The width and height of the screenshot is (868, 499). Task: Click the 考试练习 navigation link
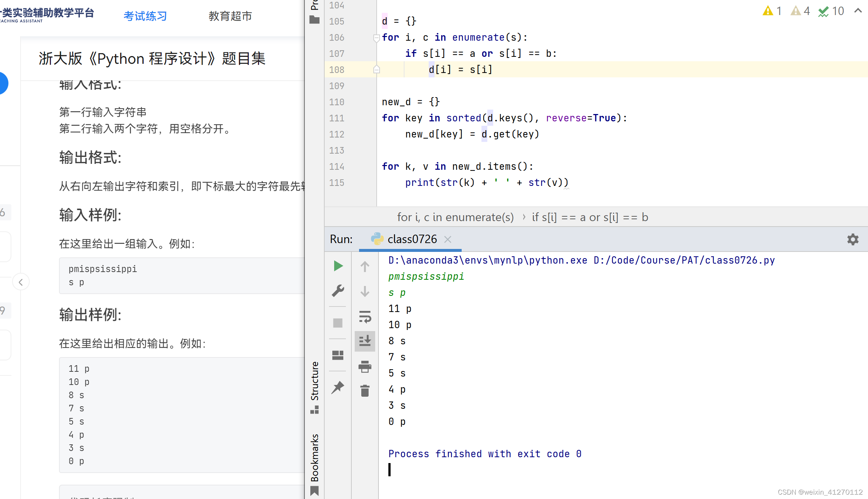145,16
